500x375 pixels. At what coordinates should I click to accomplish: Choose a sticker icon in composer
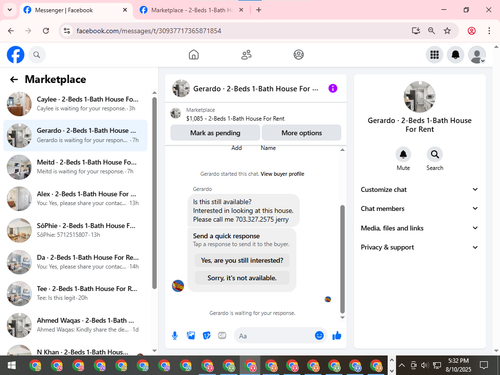(x=207, y=336)
